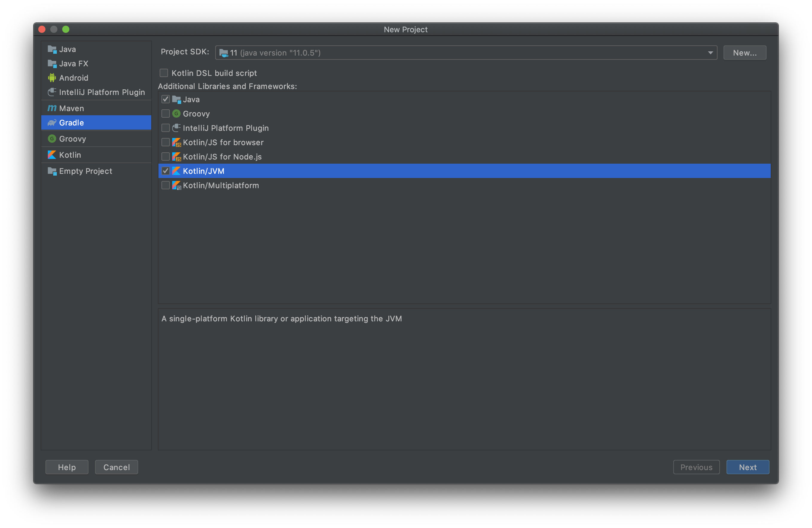The image size is (812, 528).
Task: Click the Kotlin/Multiplatform framework icon
Action: (176, 185)
